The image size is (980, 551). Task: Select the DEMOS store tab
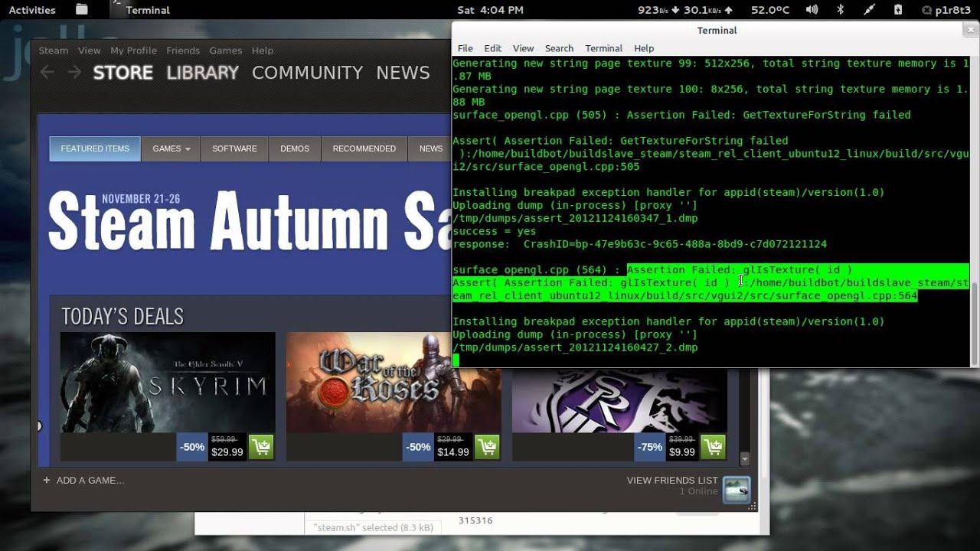[x=295, y=148]
